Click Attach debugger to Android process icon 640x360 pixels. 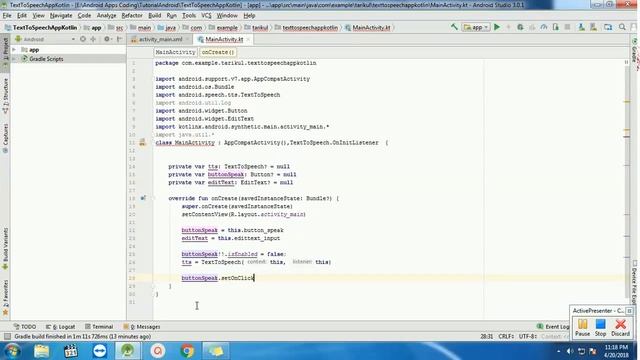(x=556, y=27)
